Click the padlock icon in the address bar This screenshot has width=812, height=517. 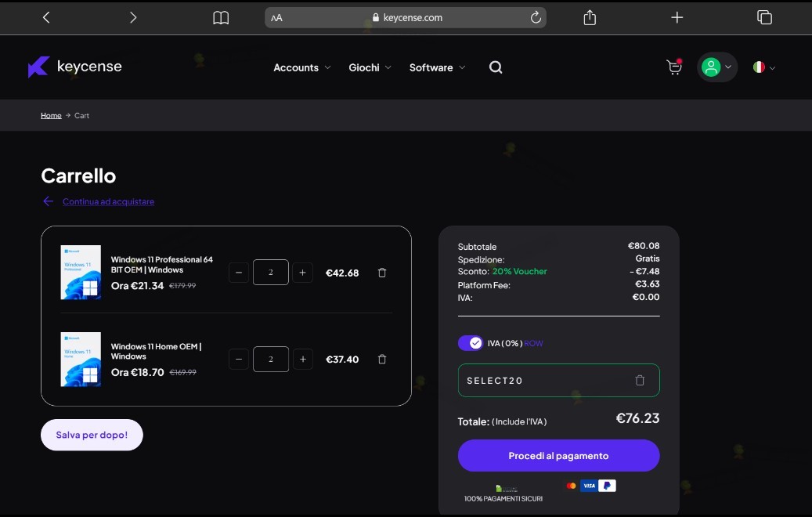coord(376,17)
